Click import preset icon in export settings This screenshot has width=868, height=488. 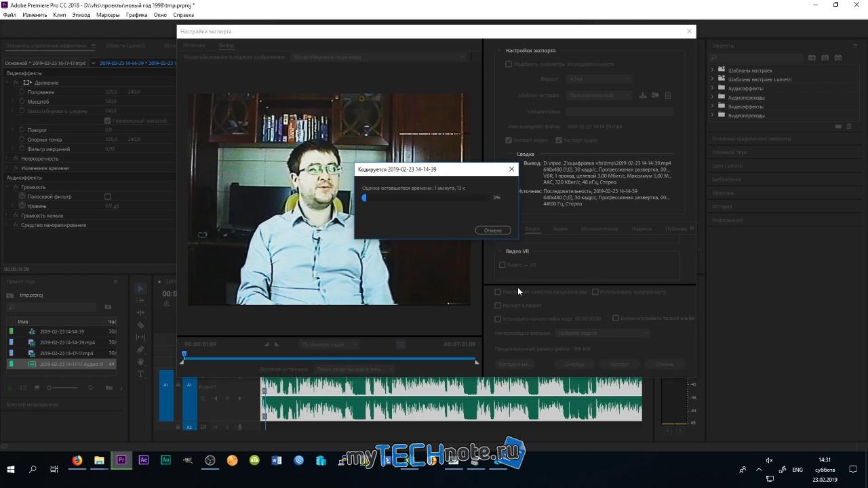[655, 96]
